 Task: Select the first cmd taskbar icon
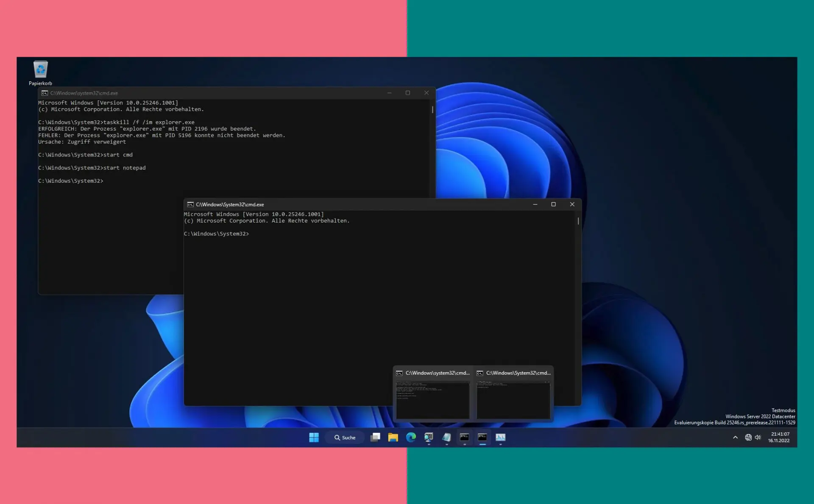(x=464, y=437)
